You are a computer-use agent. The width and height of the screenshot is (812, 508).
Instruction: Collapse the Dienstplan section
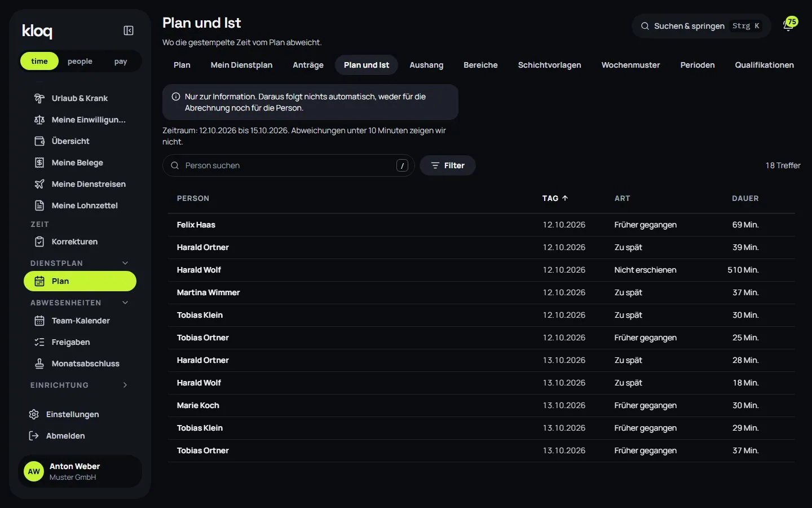pyautogui.click(x=125, y=263)
